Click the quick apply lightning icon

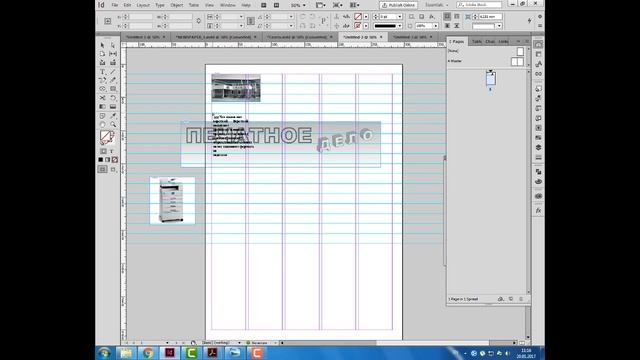[529, 21]
